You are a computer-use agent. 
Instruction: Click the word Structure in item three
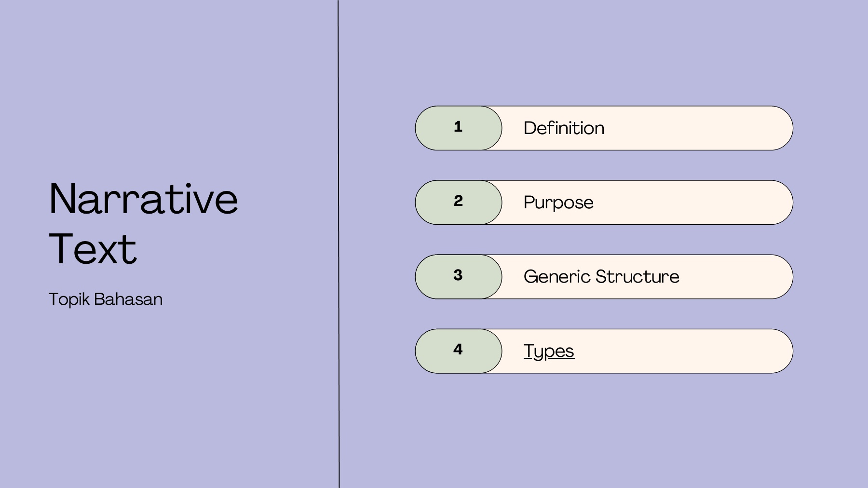[x=637, y=277]
